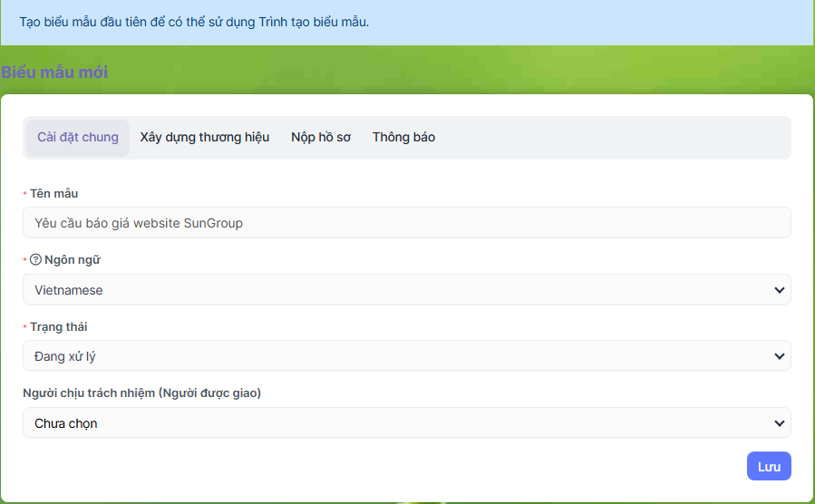Open the Xây dựng thương hiệu tab
815x504 pixels.
205,138
